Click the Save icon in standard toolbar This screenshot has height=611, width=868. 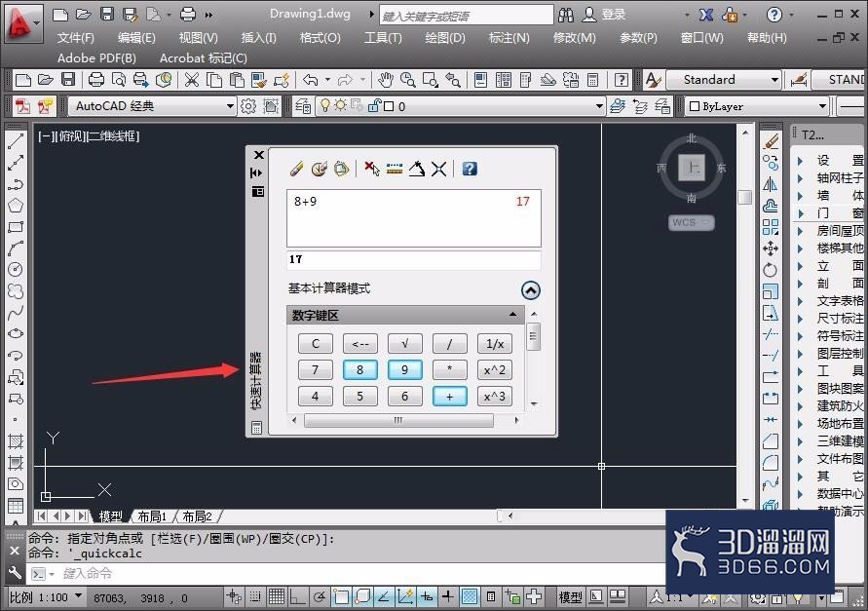click(68, 80)
